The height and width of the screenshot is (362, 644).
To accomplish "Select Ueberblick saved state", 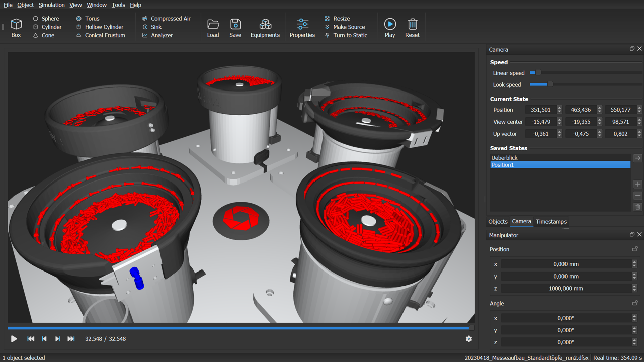I will click(x=560, y=158).
